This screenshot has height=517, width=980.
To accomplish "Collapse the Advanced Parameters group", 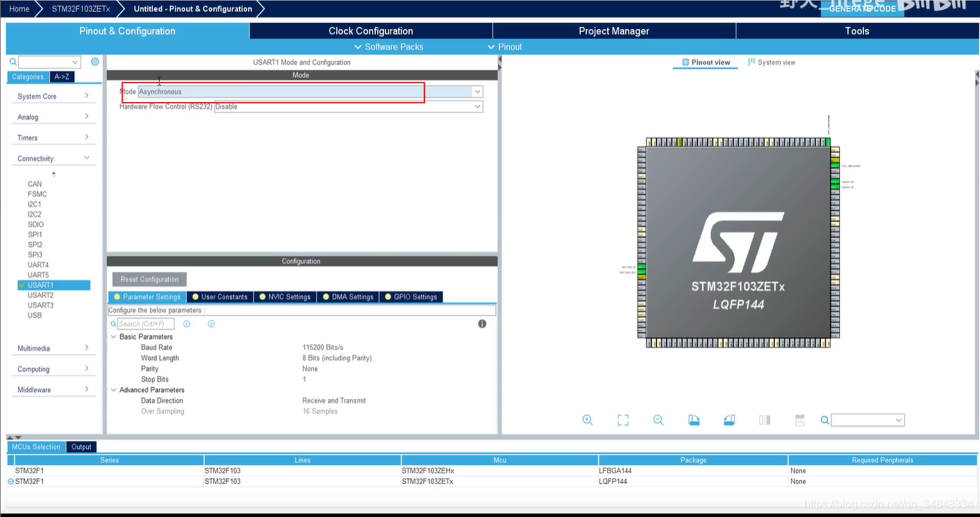I will (x=114, y=390).
